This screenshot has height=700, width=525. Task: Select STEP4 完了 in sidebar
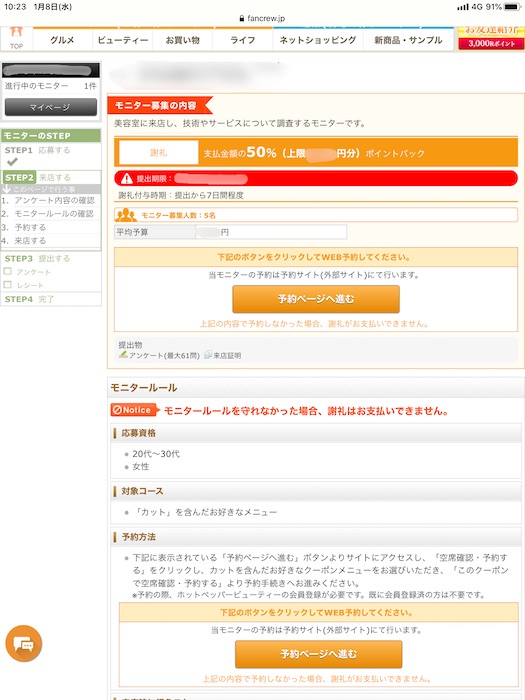click(x=29, y=299)
